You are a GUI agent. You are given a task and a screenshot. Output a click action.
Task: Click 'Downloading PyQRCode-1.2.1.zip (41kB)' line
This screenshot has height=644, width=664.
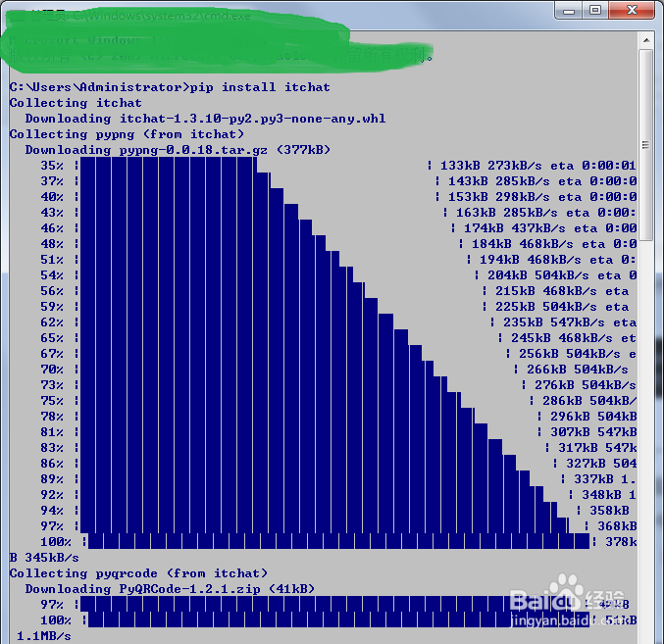170,589
